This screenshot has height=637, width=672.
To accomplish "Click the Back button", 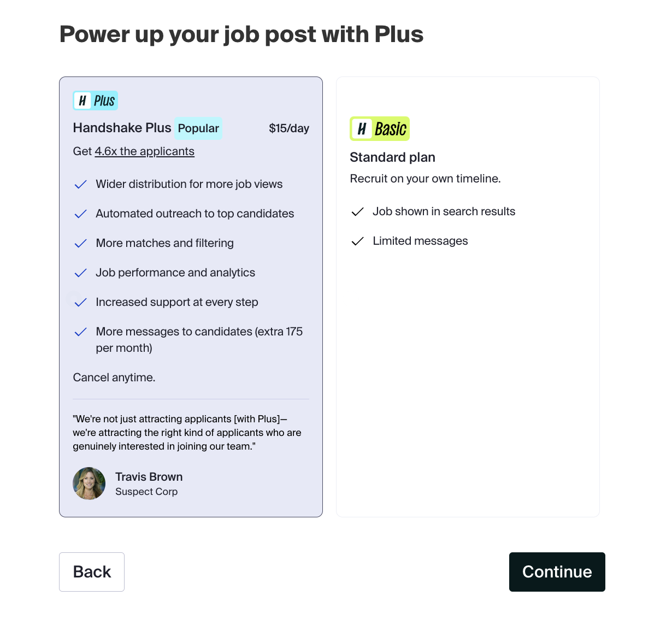I will (91, 572).
